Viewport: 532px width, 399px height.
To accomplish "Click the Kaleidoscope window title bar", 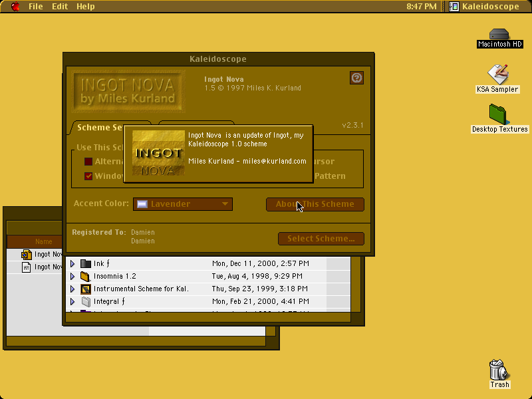I will [x=218, y=59].
